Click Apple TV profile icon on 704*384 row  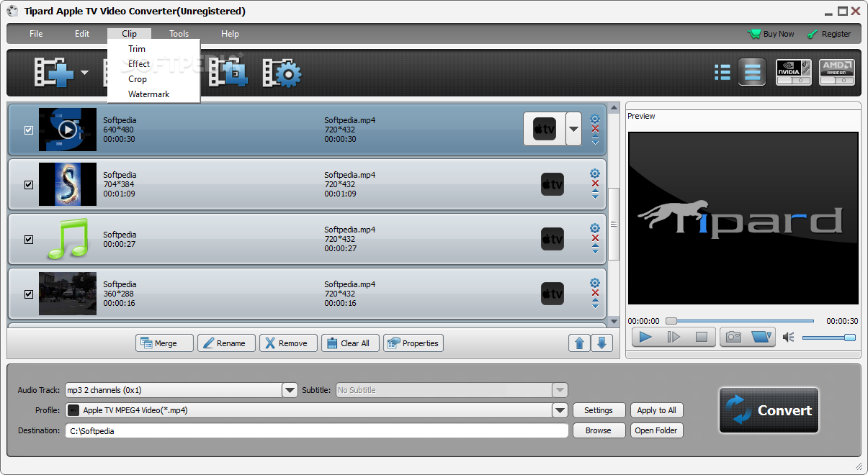pyautogui.click(x=552, y=184)
